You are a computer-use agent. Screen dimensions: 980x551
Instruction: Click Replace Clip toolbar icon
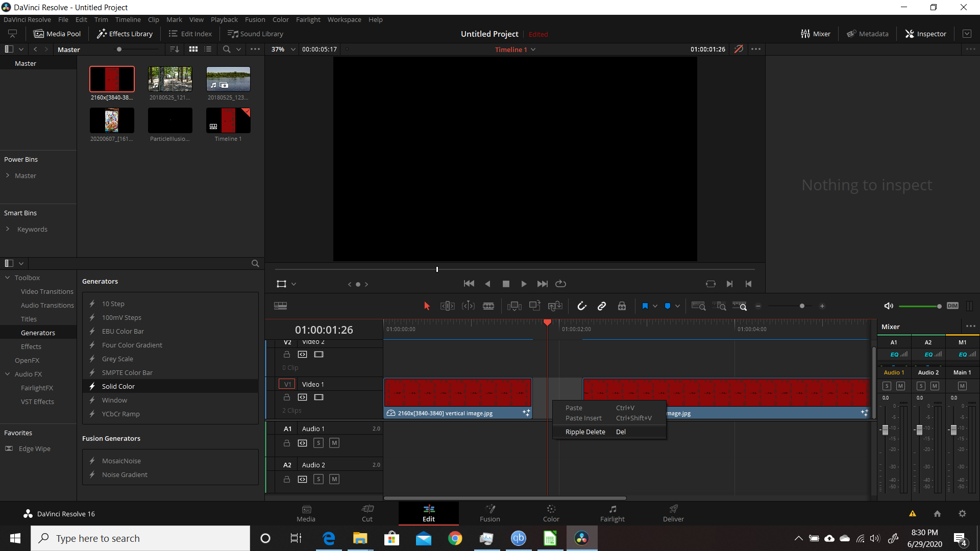coord(555,306)
